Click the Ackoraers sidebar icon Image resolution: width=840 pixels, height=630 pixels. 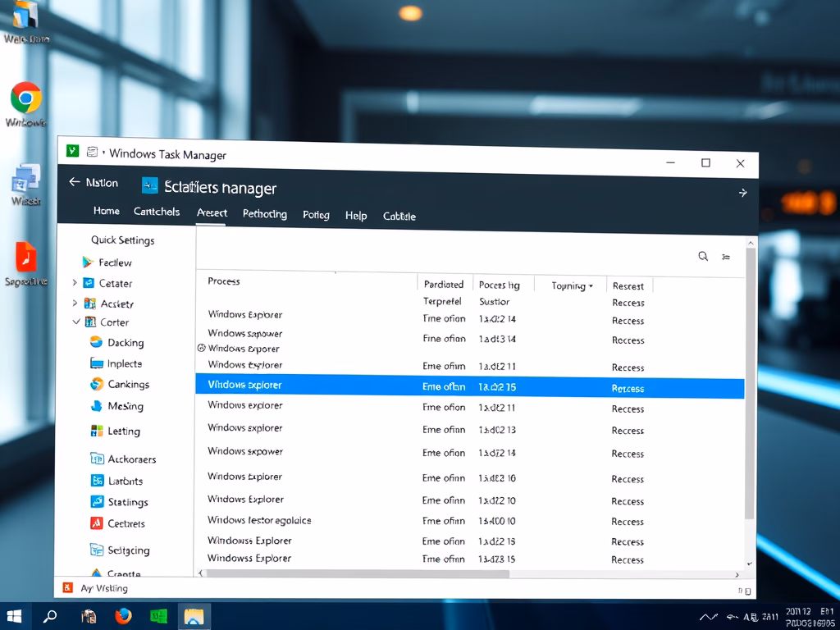97,459
